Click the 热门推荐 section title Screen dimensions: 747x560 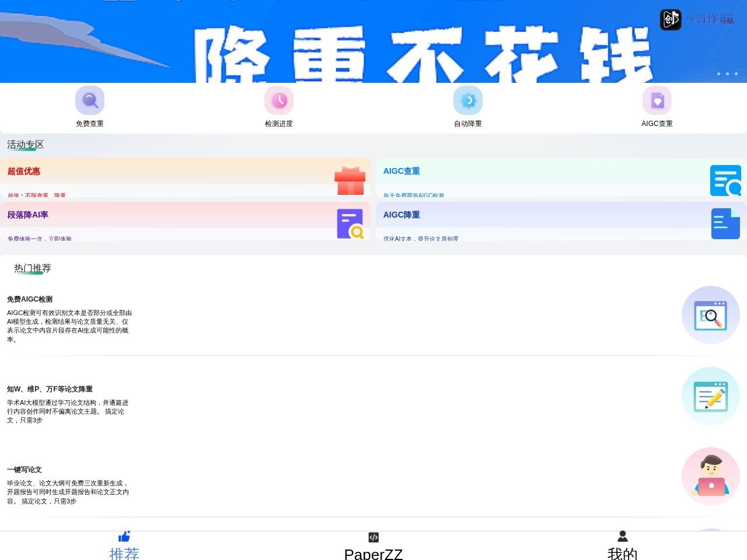[33, 268]
